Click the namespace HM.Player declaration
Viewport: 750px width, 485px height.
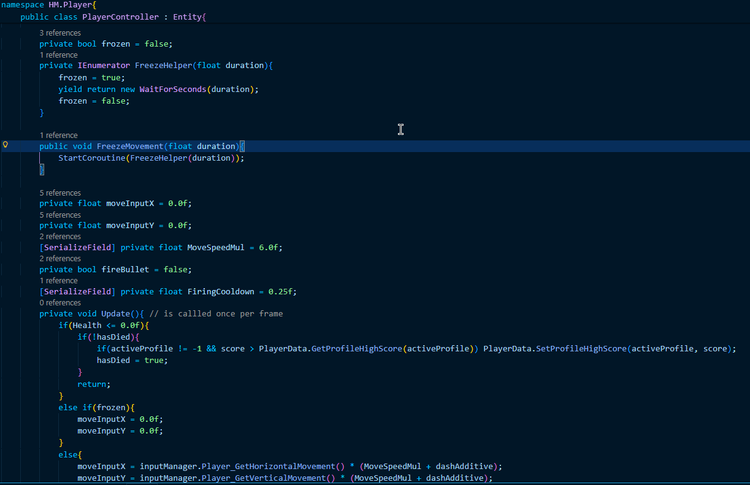pos(48,5)
